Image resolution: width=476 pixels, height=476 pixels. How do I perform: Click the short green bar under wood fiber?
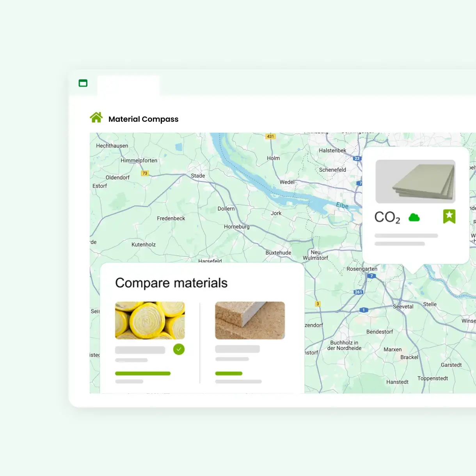click(x=229, y=373)
